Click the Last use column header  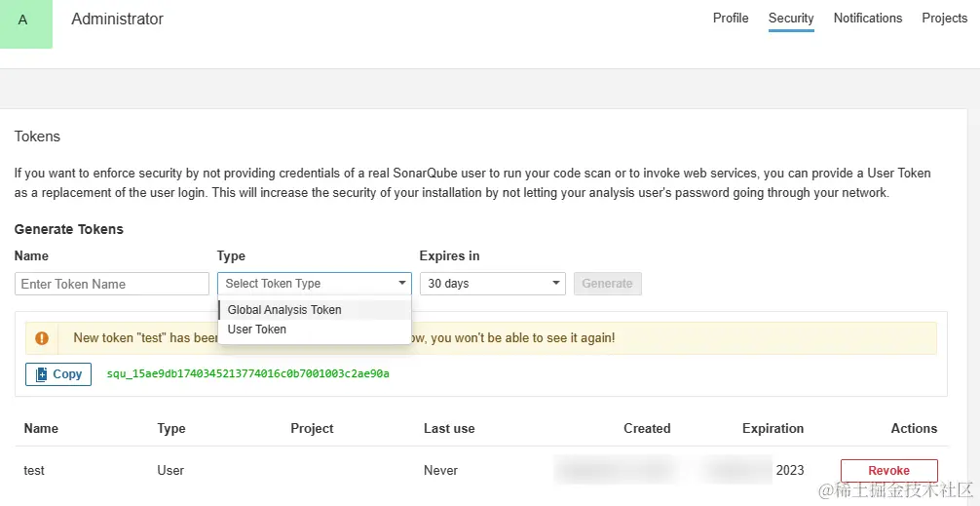(449, 428)
